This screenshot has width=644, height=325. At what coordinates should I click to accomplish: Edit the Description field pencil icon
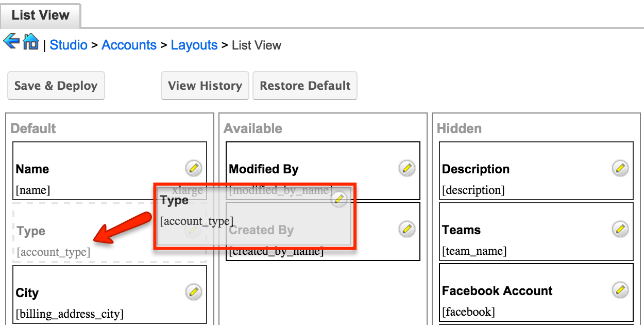point(620,168)
